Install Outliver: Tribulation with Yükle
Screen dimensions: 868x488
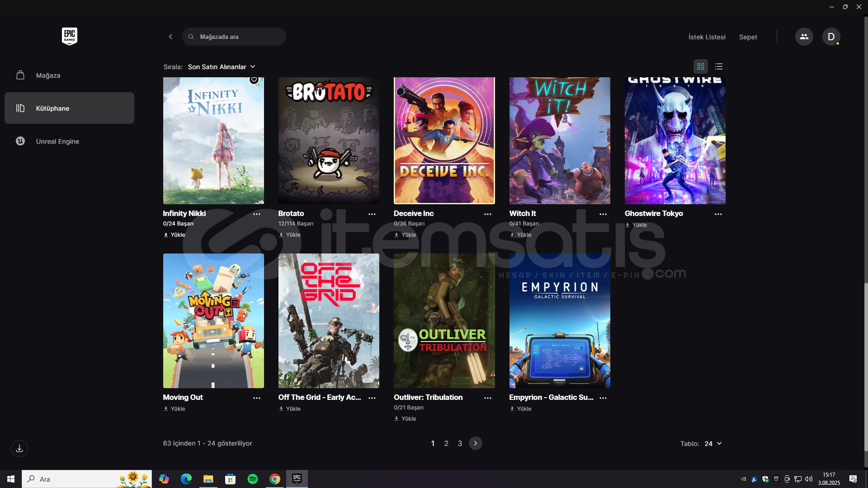tap(405, 419)
